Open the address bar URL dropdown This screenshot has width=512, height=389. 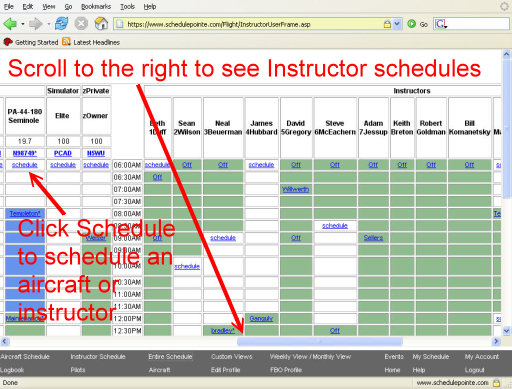pos(397,24)
